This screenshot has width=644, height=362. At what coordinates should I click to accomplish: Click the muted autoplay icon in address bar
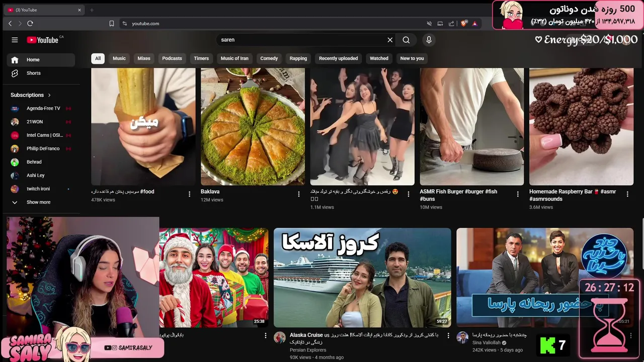(x=429, y=23)
